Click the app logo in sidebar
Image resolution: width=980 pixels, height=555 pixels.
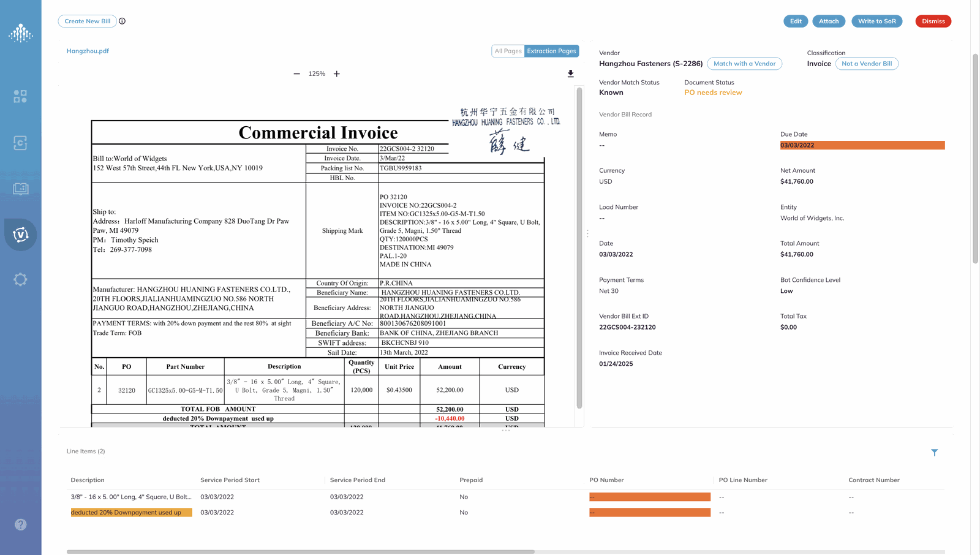pyautogui.click(x=20, y=33)
